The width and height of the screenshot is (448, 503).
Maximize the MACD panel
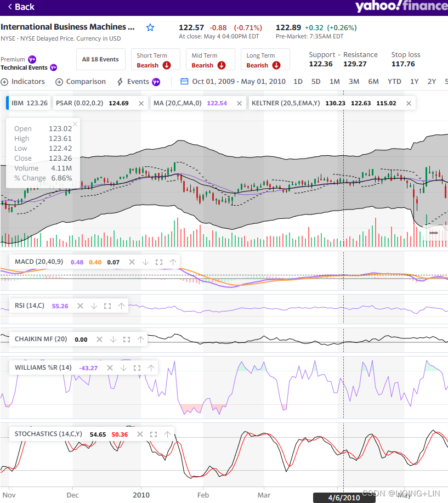pos(158,262)
